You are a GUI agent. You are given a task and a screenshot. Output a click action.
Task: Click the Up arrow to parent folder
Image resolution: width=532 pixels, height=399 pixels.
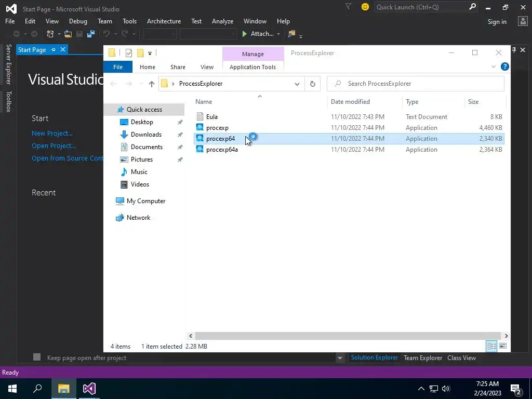tap(151, 84)
